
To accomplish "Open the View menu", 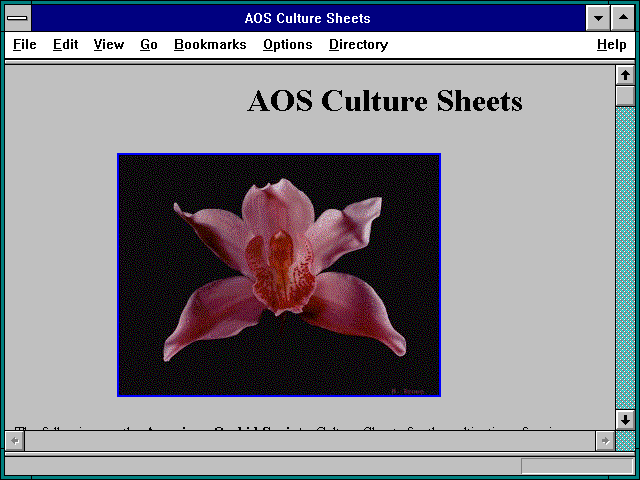I will tap(109, 44).
